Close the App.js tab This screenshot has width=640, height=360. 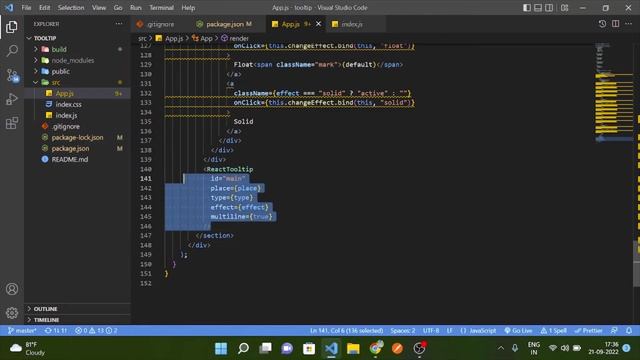tap(318, 24)
